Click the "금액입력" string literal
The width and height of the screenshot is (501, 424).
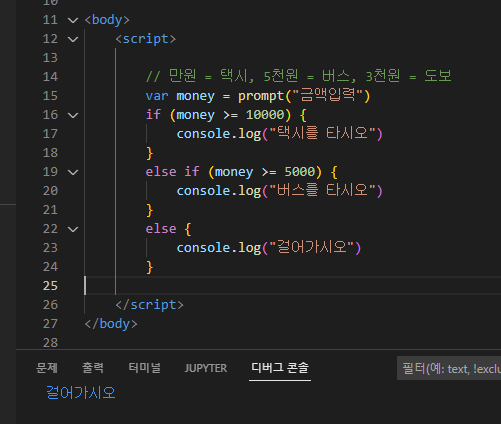tap(327, 95)
